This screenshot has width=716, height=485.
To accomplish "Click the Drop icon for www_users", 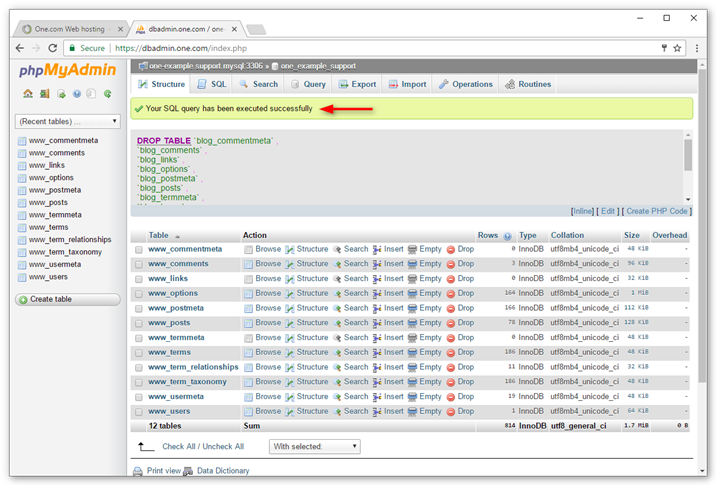I will pyautogui.click(x=451, y=411).
